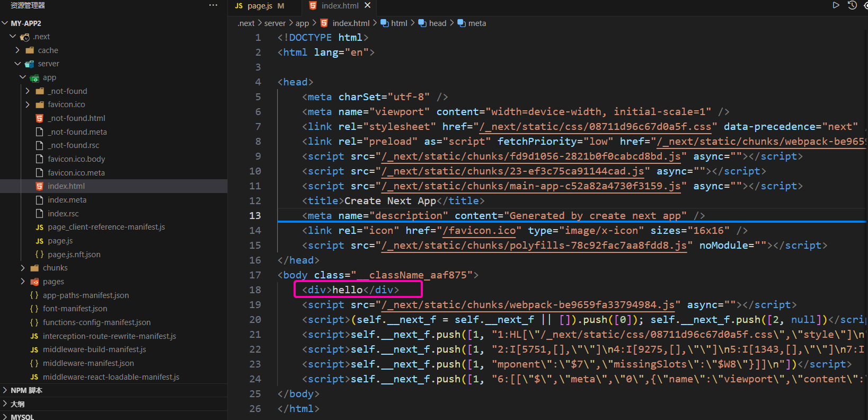The image size is (868, 420).
Task: Open _not-found.html file
Action: pyautogui.click(x=76, y=118)
